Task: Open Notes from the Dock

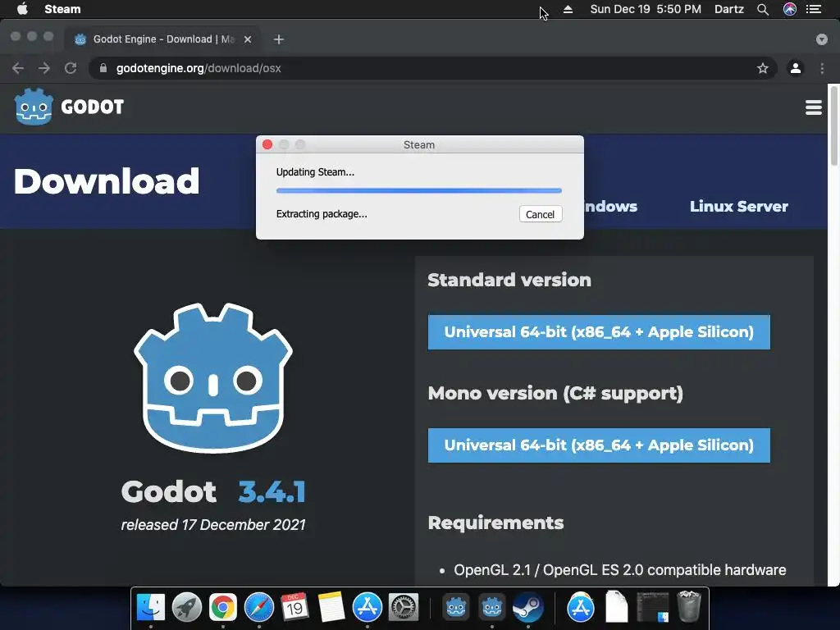Action: pos(331,607)
